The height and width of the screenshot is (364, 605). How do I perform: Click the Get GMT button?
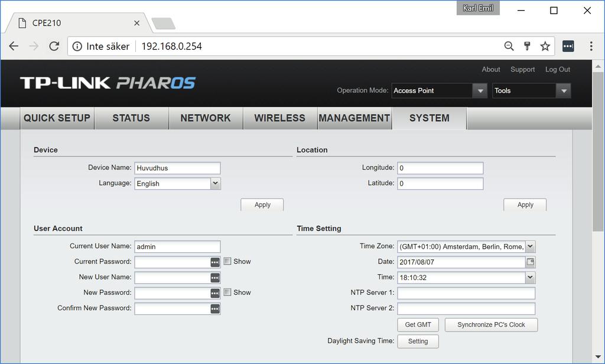418,325
